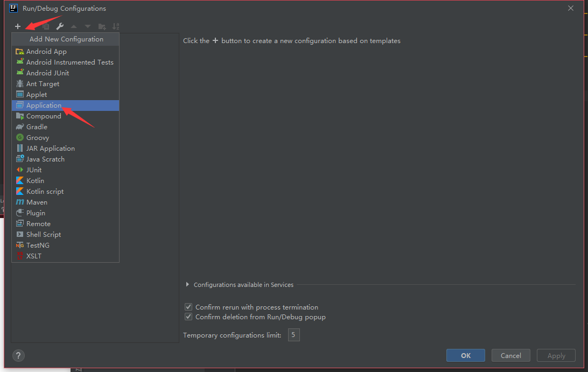
Task: Click the Java Scratch icon
Action: point(20,159)
